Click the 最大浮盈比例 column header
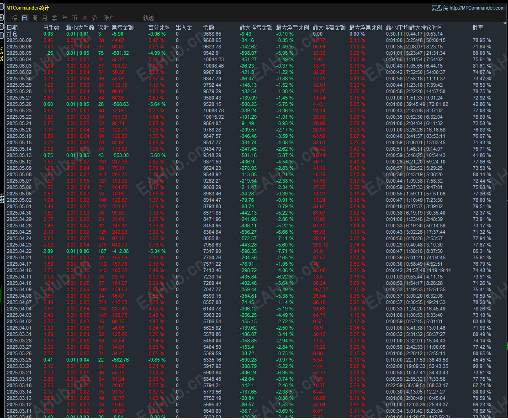The image size is (508, 420). coord(366,27)
